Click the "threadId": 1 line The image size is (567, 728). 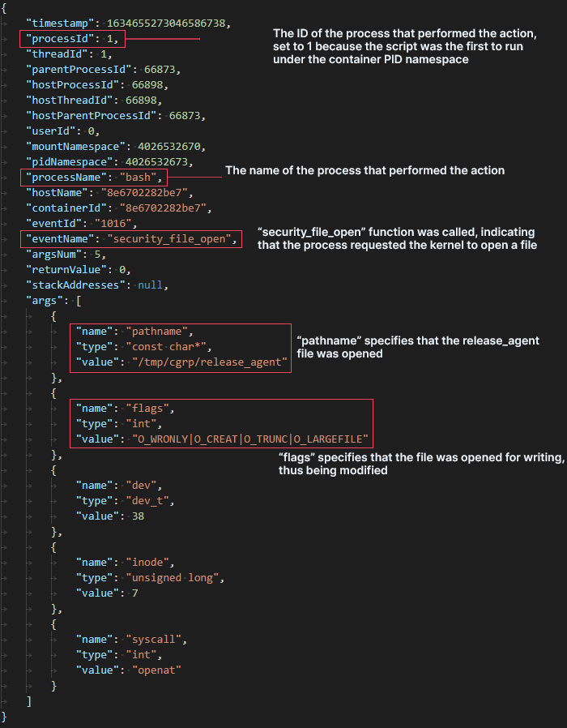pyautogui.click(x=69, y=54)
